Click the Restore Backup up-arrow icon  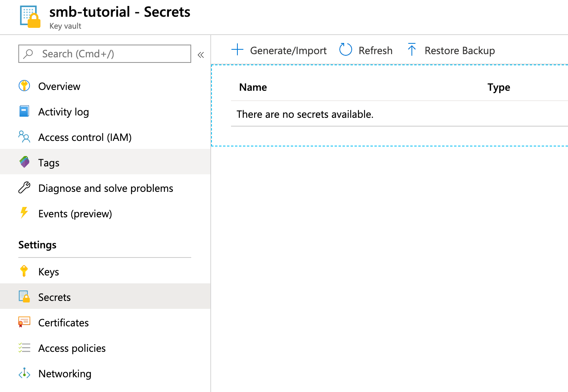(x=412, y=50)
